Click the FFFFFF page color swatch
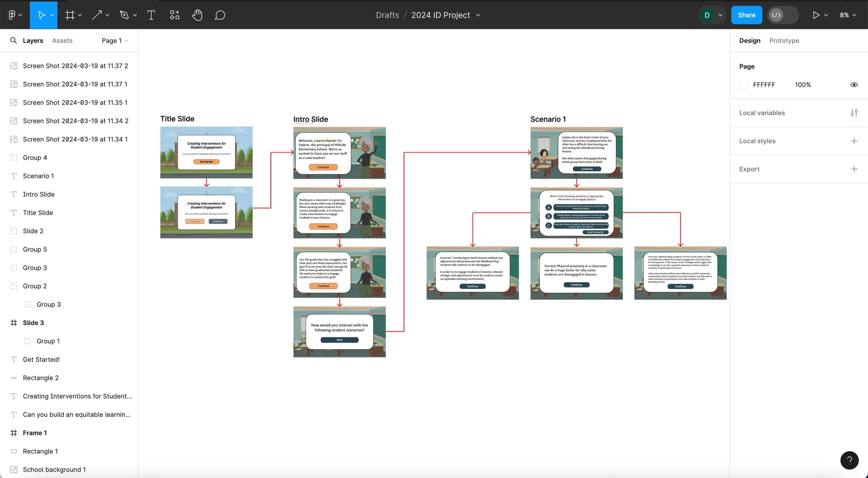Viewport: 868px width, 478px height. tap(744, 85)
